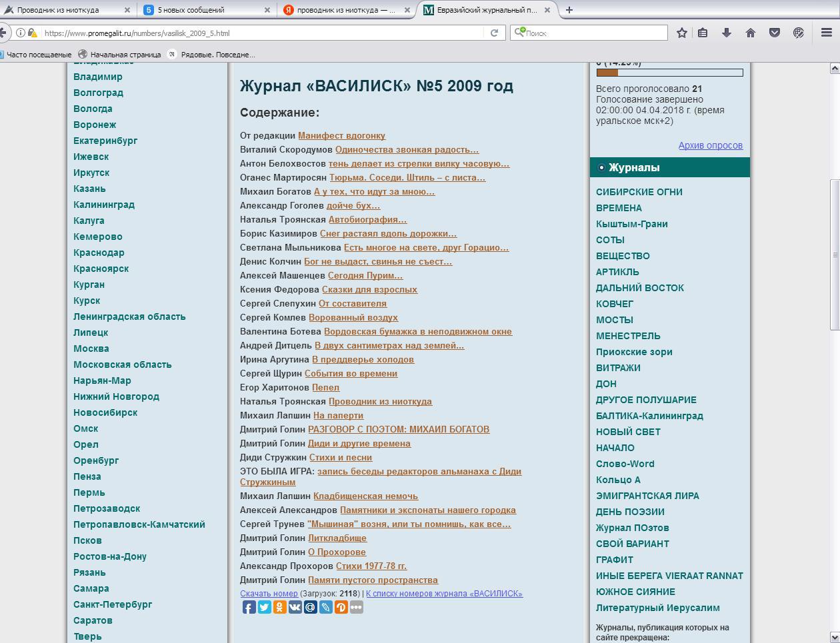Image resolution: width=840 pixels, height=643 pixels.
Task: Share page on Twitter
Action: (x=264, y=607)
